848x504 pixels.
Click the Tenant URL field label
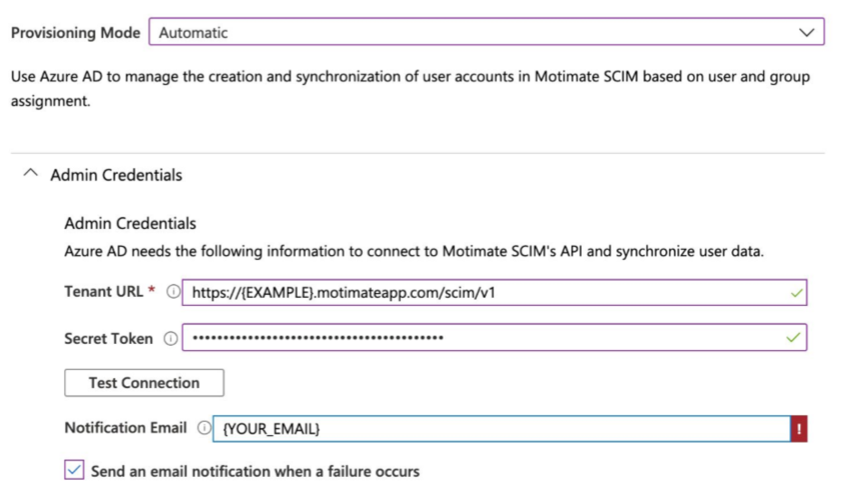[103, 292]
